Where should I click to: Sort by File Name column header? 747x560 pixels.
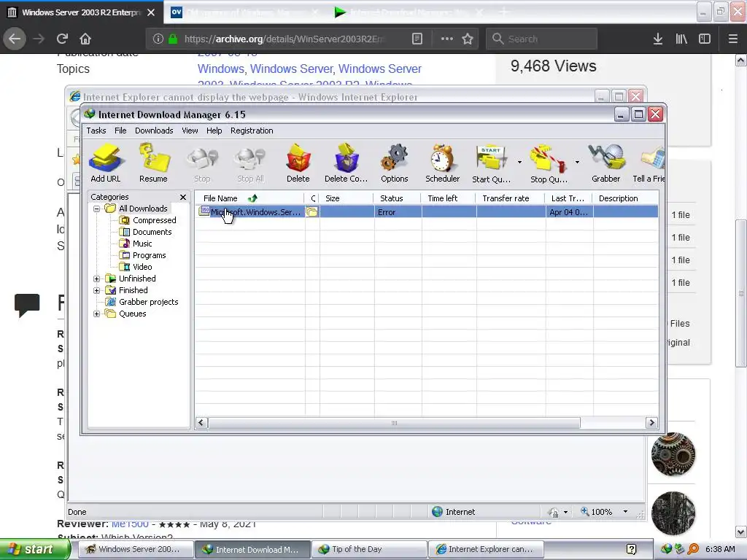[249, 198]
